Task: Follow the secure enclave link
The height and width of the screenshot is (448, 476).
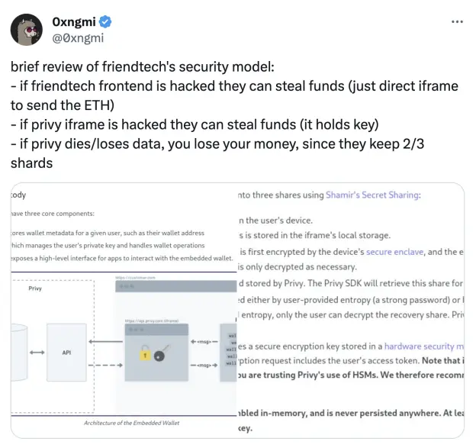Action: (x=394, y=252)
